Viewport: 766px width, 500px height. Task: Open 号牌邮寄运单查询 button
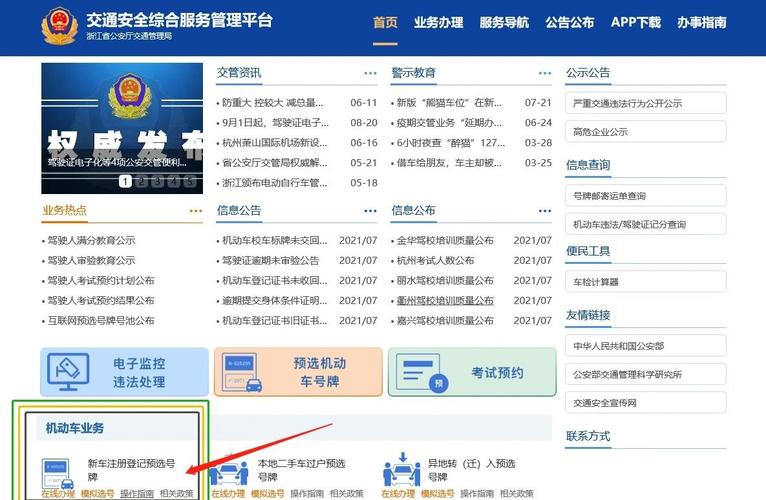tap(645, 196)
